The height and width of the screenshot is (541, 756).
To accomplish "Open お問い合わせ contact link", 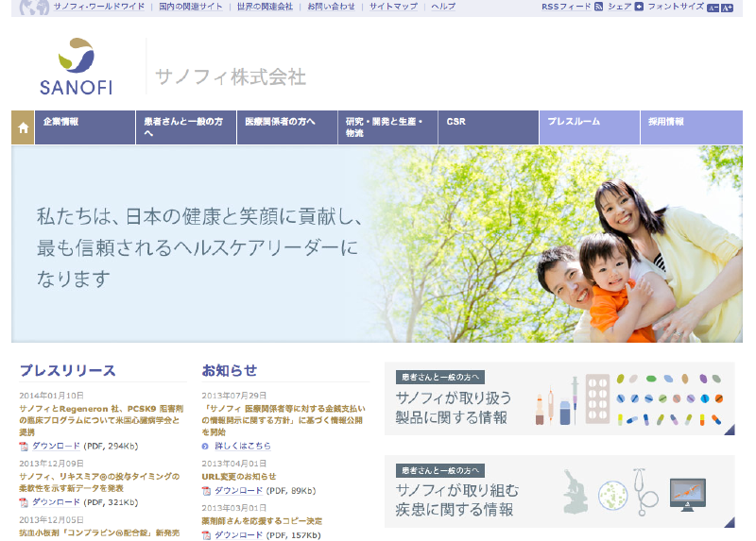I will click(332, 7).
